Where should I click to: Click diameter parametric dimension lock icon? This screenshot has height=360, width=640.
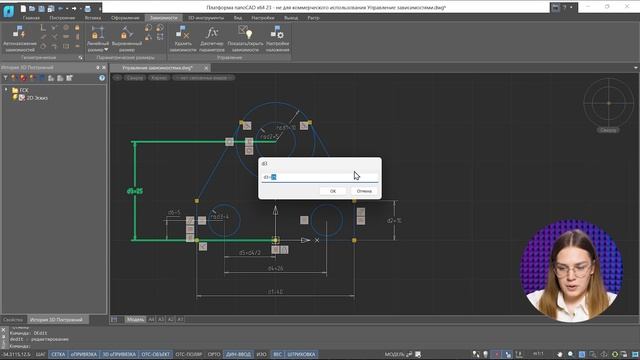point(160,28)
